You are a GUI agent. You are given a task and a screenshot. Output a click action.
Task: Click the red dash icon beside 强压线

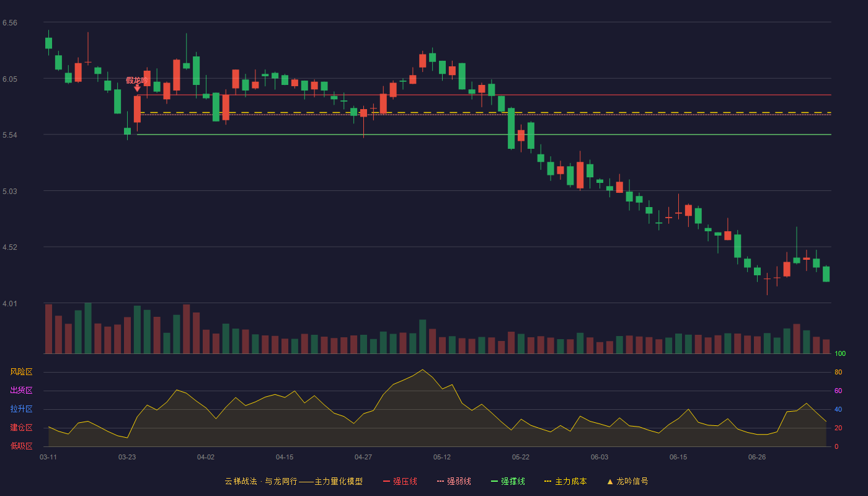click(386, 481)
